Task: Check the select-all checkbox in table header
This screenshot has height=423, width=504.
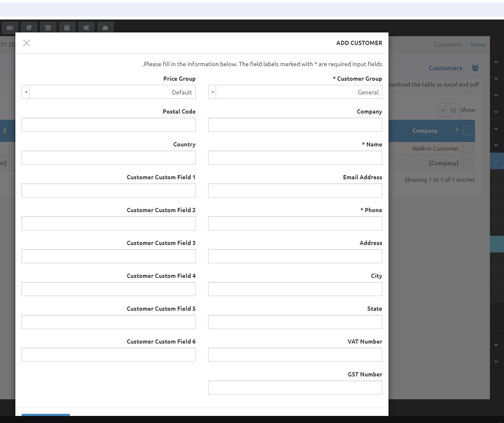Action: point(467,131)
